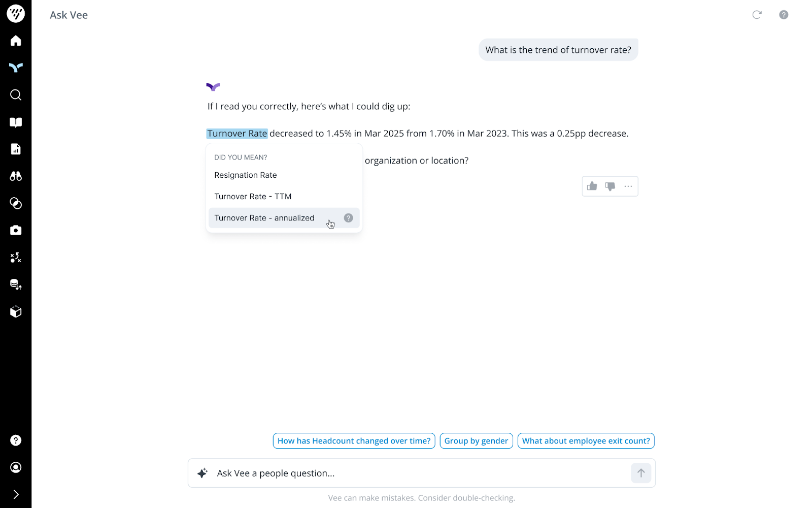
Task: Open the help icon at top right
Action: (x=784, y=15)
